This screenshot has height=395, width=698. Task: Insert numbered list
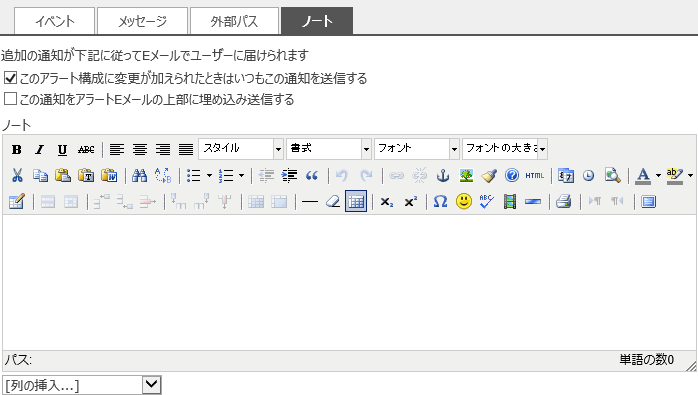pos(226,175)
